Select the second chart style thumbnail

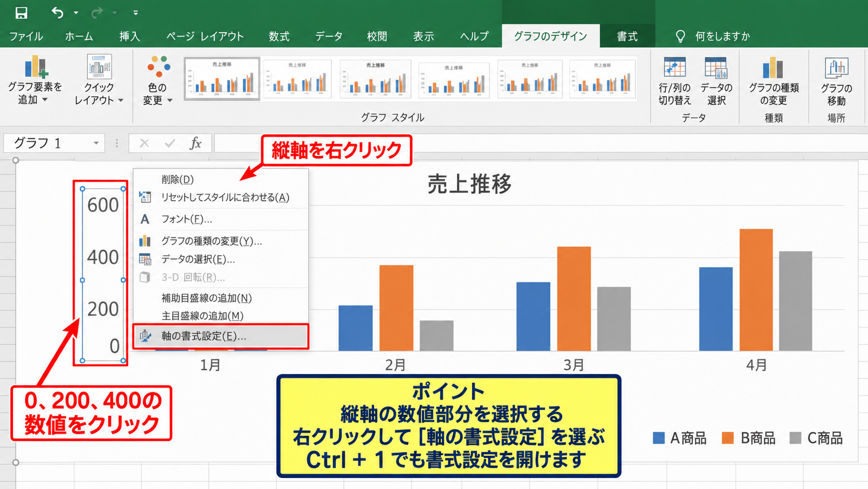pyautogui.click(x=297, y=78)
